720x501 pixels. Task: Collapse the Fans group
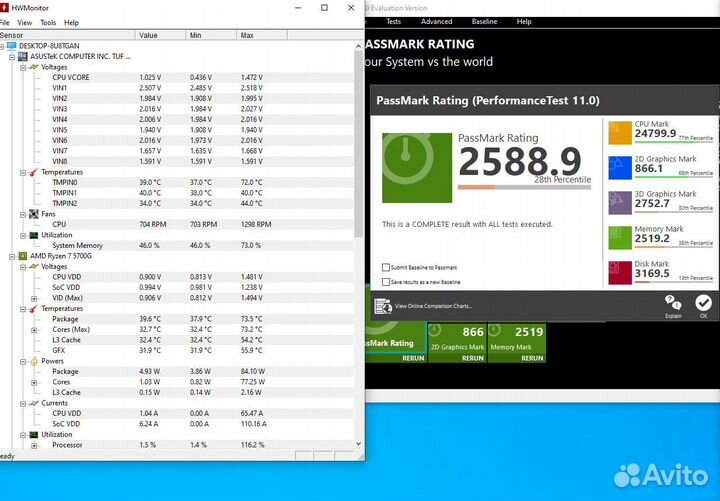[23, 214]
